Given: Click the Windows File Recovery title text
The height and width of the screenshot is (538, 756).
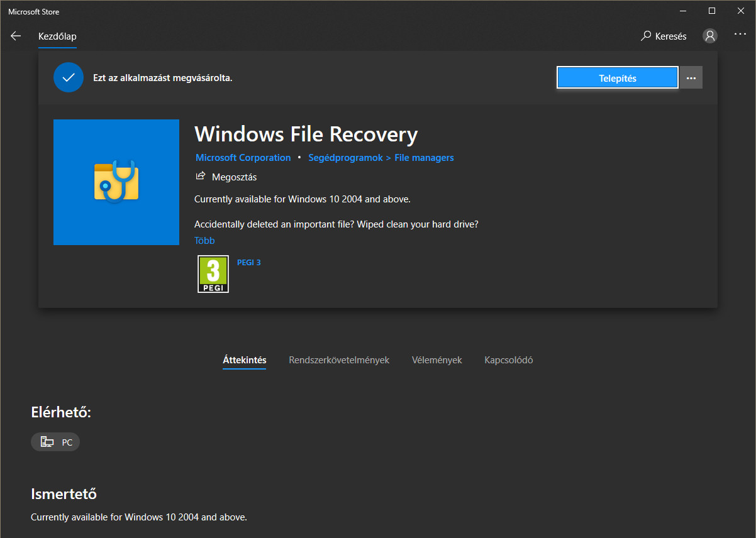Looking at the screenshot, I should coord(306,134).
